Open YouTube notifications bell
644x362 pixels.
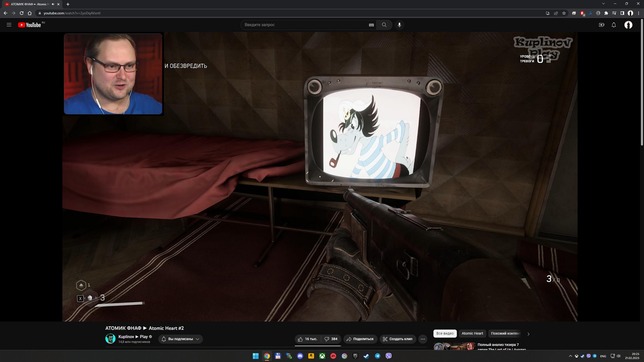[x=614, y=25]
